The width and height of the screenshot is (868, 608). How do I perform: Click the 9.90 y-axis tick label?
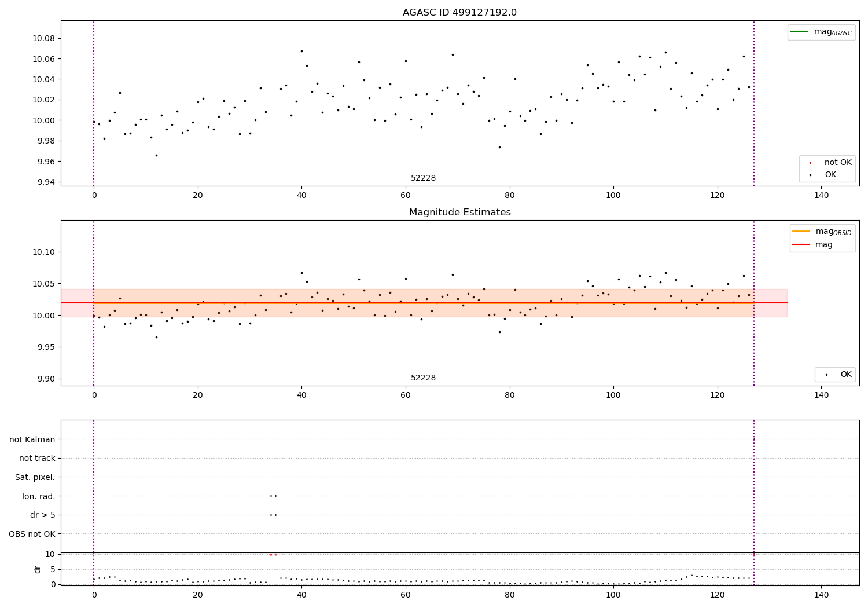tap(46, 379)
